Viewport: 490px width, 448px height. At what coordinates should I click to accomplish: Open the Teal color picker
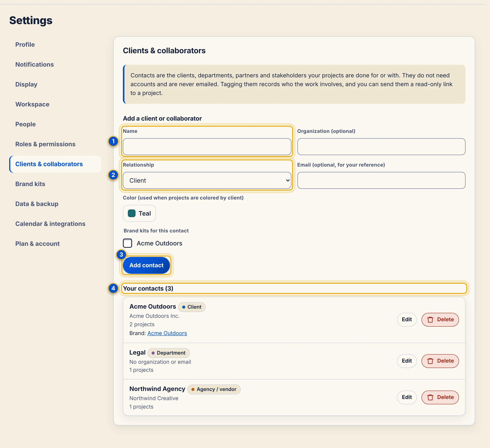click(139, 213)
